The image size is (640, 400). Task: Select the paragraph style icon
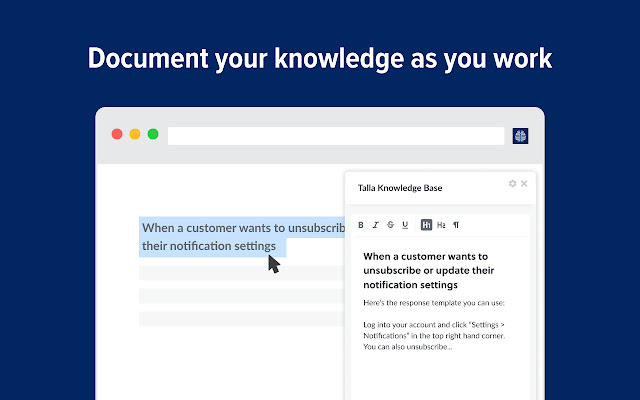point(456,225)
